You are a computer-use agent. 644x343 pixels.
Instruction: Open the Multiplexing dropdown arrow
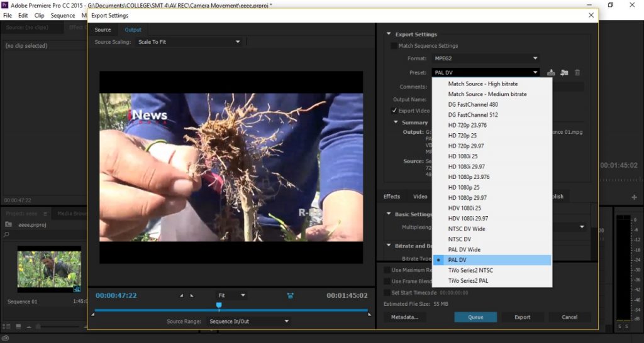tap(582, 227)
